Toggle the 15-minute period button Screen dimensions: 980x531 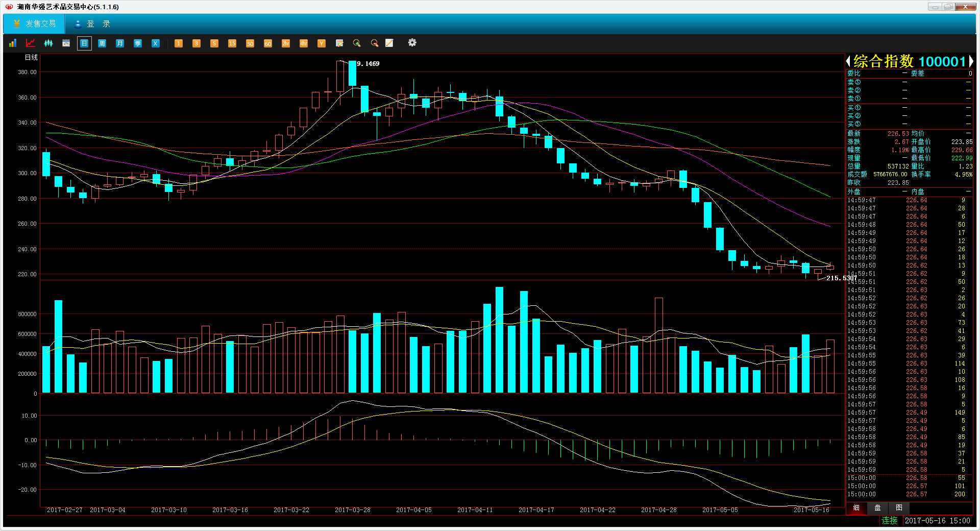pos(232,43)
